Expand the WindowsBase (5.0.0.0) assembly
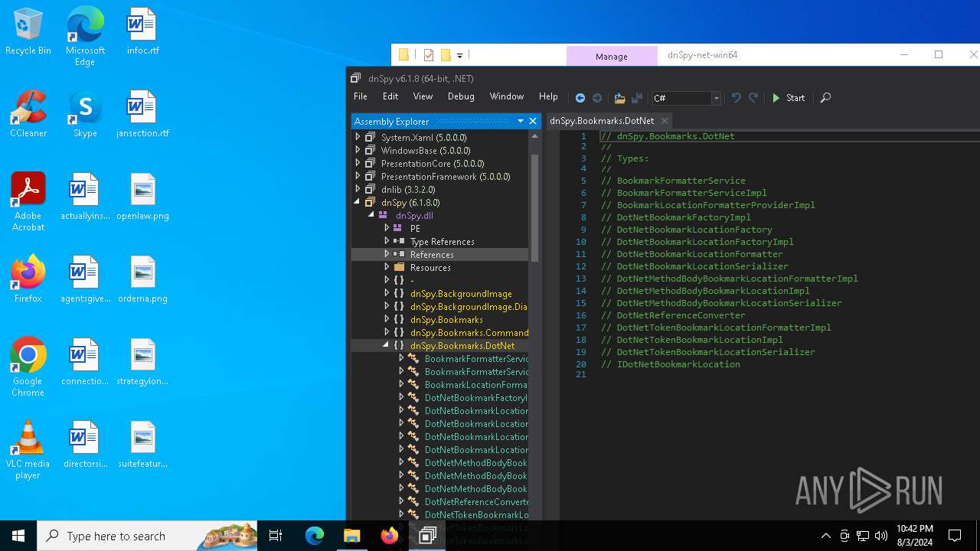The width and height of the screenshot is (980, 551). click(x=358, y=151)
